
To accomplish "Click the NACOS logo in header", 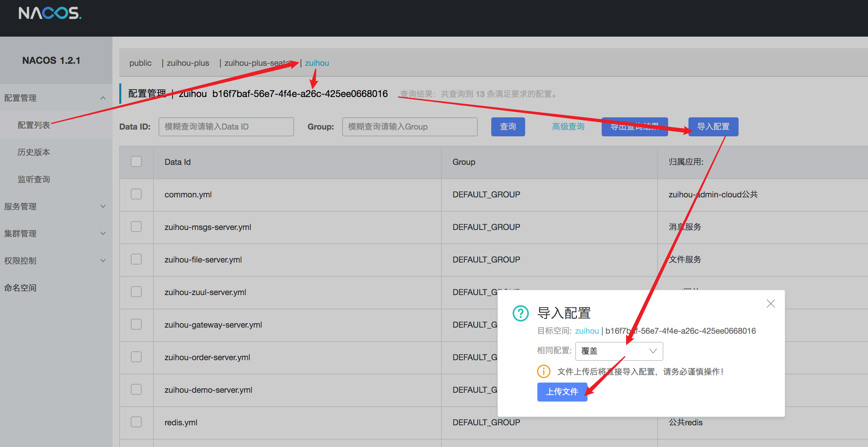I will [50, 13].
